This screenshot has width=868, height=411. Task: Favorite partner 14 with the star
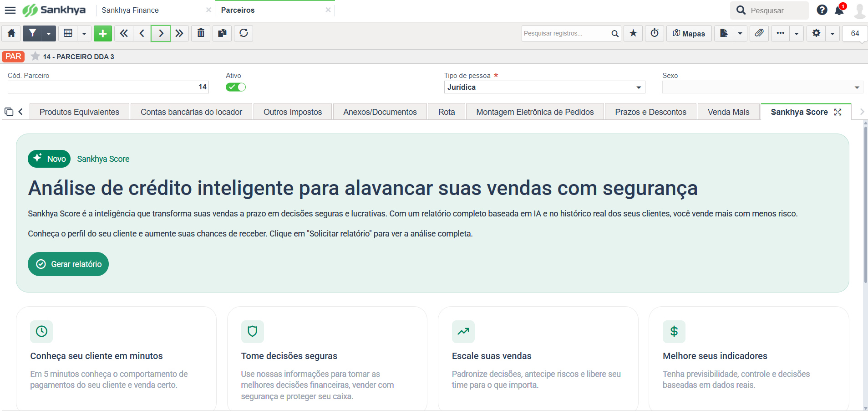(35, 56)
